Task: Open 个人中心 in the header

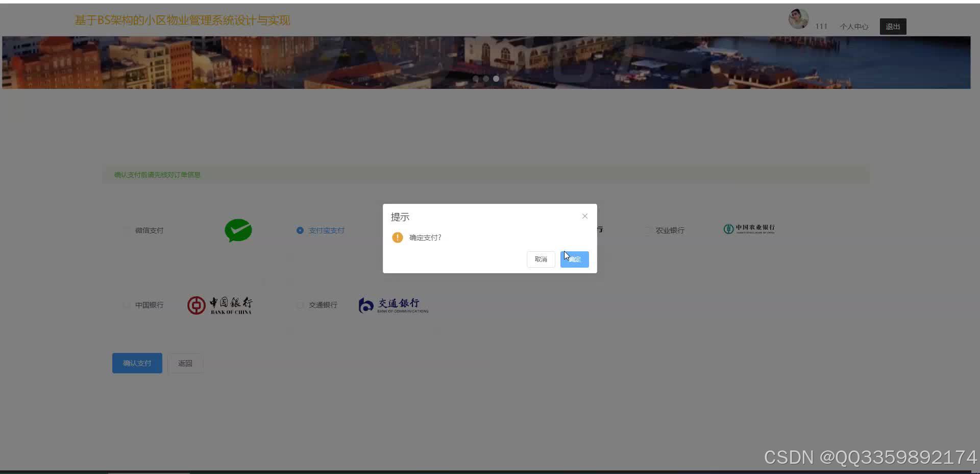Action: [x=854, y=27]
